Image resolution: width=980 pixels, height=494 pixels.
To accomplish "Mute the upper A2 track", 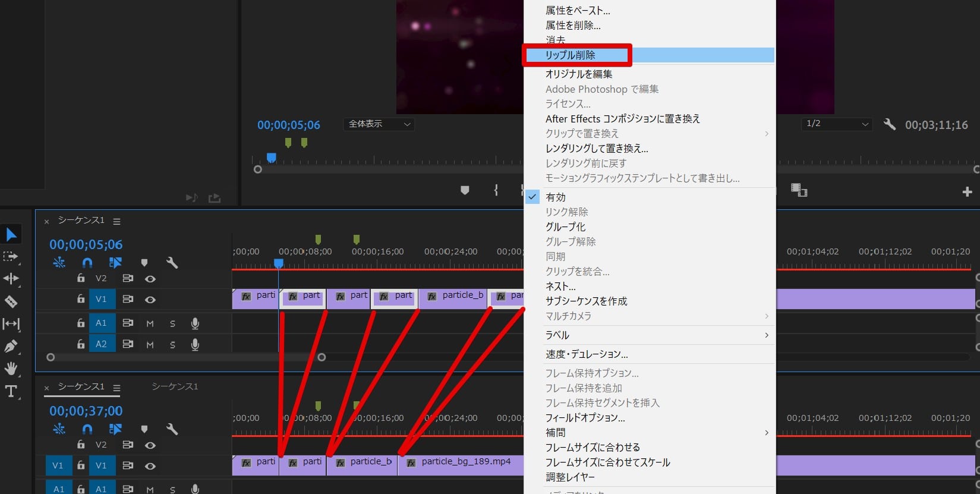I will pos(150,344).
